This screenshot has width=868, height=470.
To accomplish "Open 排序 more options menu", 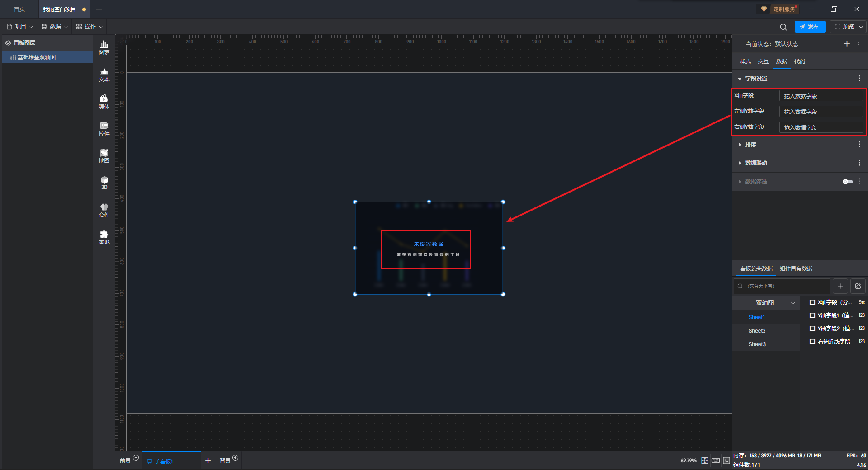I will point(859,145).
